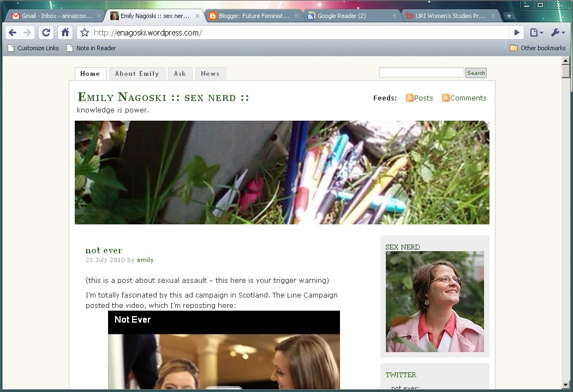Open a new tab with the plus button
The width and height of the screenshot is (573, 392).
coord(509,16)
